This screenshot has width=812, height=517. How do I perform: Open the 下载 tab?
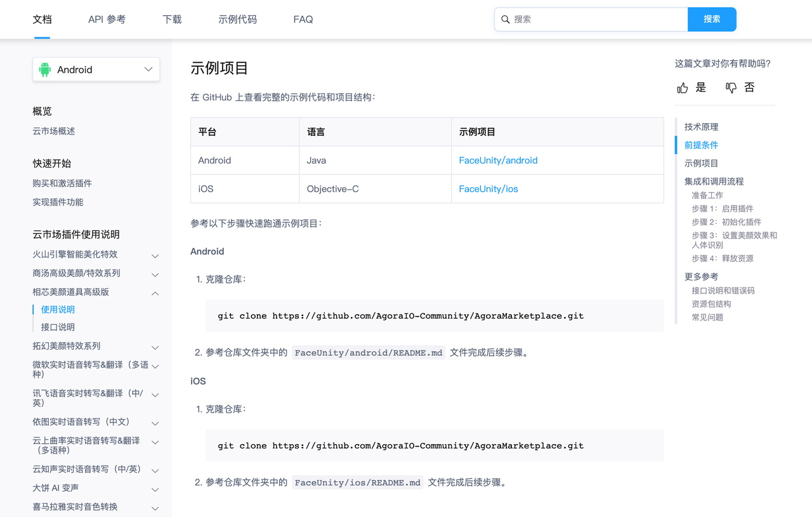(172, 20)
